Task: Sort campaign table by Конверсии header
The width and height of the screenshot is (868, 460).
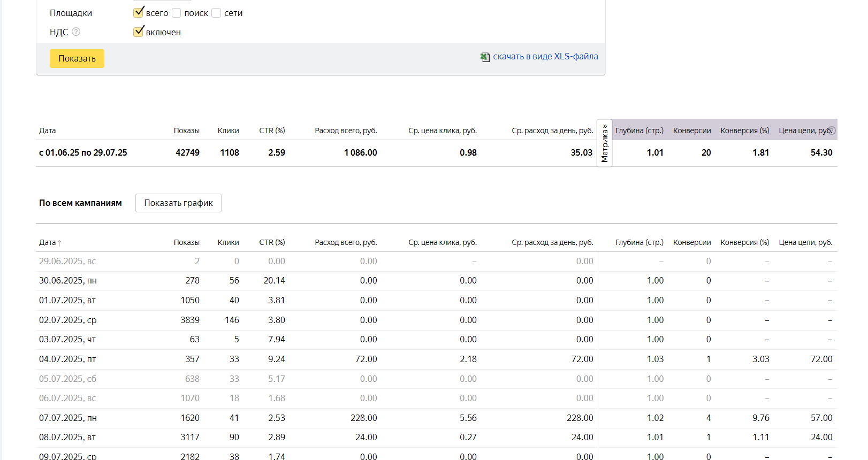Action: pos(691,242)
